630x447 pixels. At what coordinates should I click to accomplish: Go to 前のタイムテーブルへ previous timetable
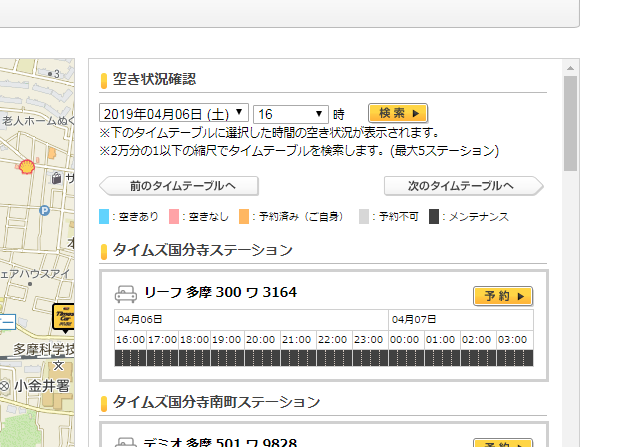click(179, 186)
